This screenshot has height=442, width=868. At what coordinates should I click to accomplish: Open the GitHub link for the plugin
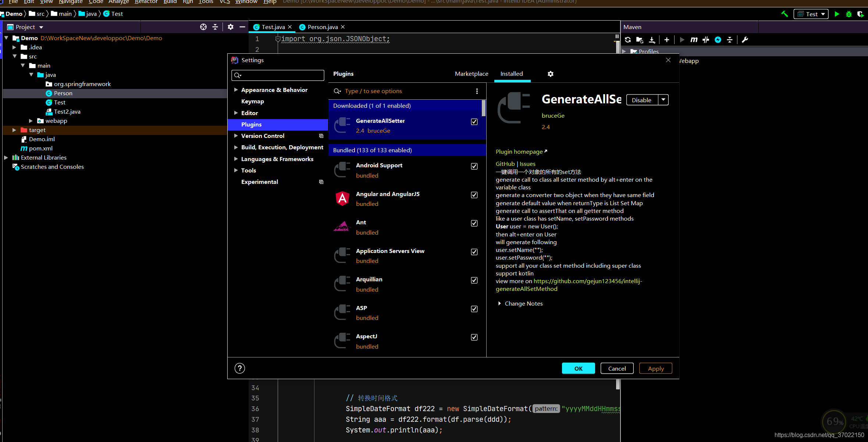(505, 164)
